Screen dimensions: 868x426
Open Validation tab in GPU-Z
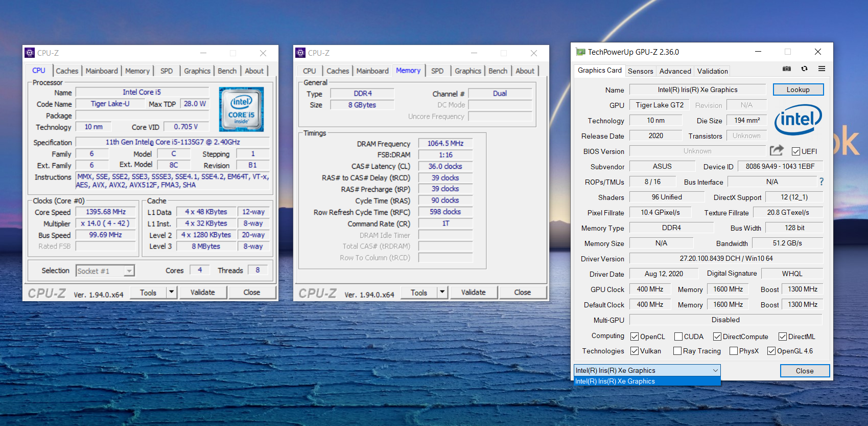pos(713,71)
